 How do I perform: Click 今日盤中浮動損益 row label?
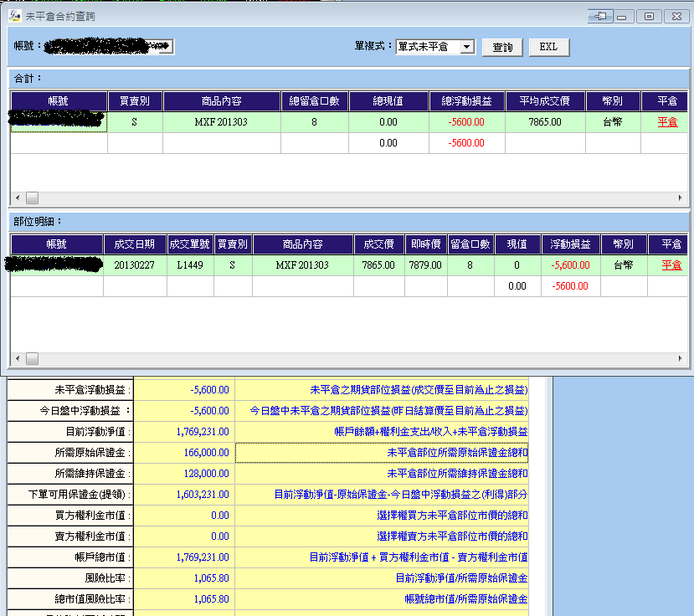70,411
